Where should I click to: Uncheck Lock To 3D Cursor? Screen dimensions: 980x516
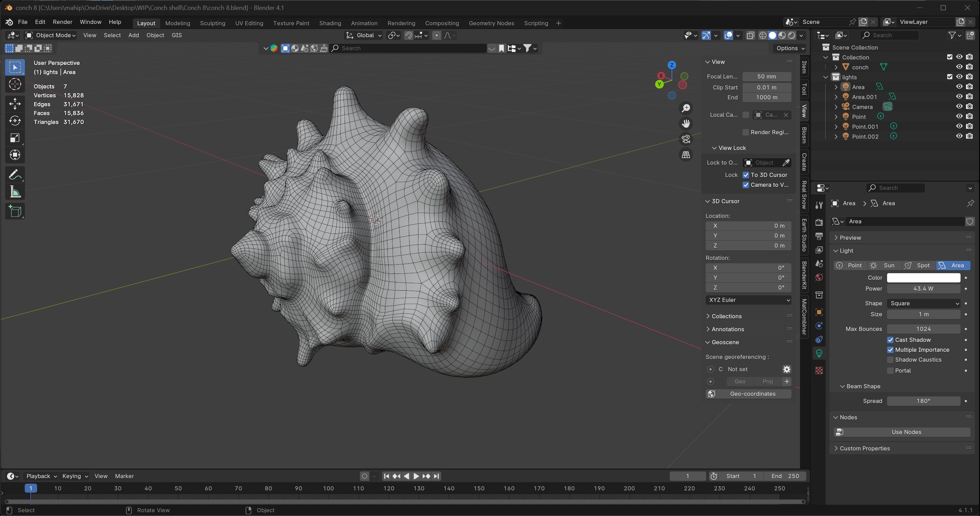746,175
